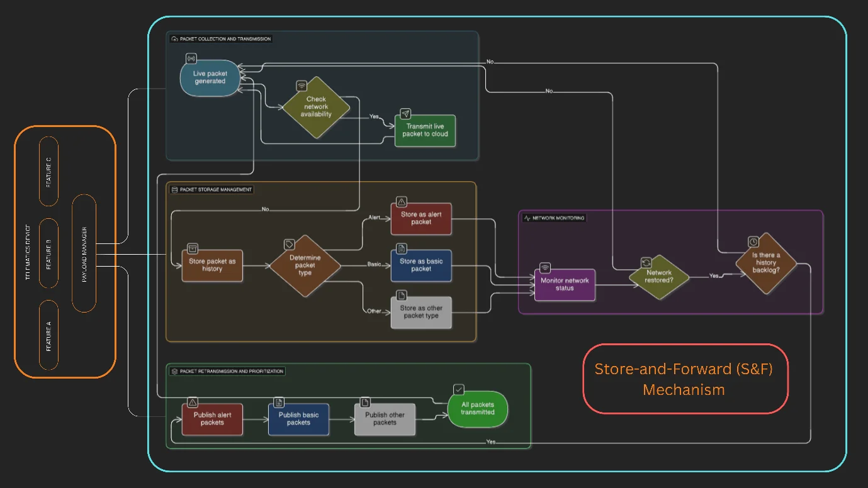The image size is (868, 488).
Task: Click the broadcast icon above Live packet generated
Action: click(191, 59)
